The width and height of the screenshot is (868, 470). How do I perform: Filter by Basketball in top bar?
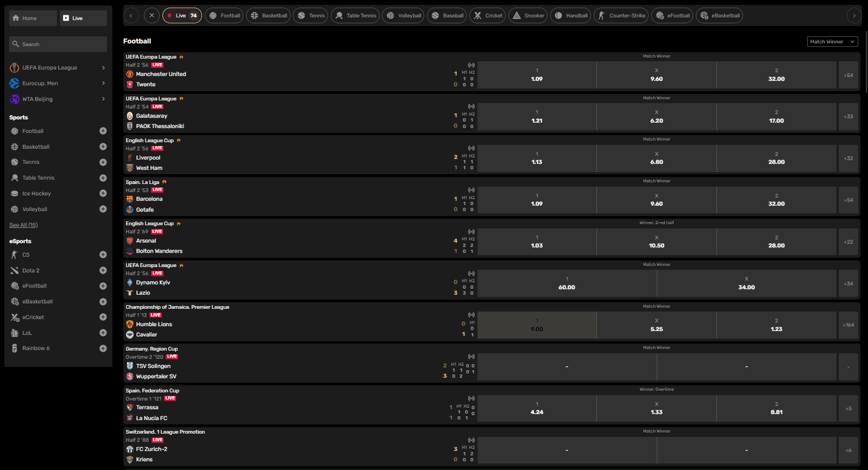tap(268, 16)
